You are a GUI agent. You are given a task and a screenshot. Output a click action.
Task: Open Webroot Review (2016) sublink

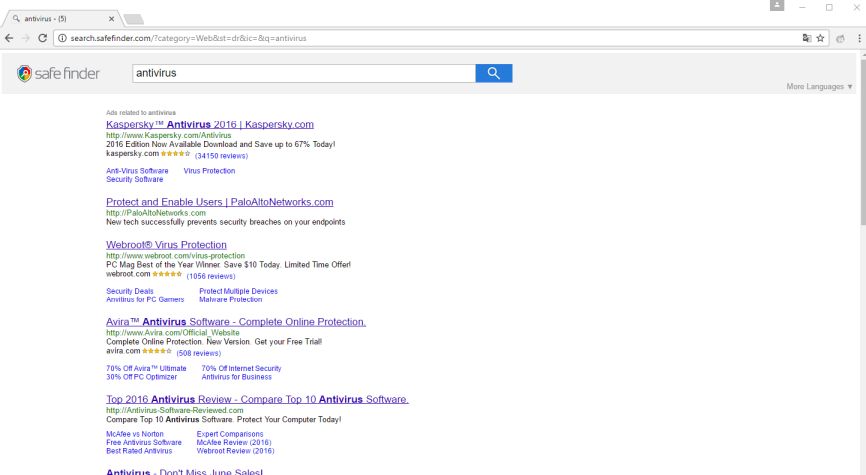click(x=235, y=451)
